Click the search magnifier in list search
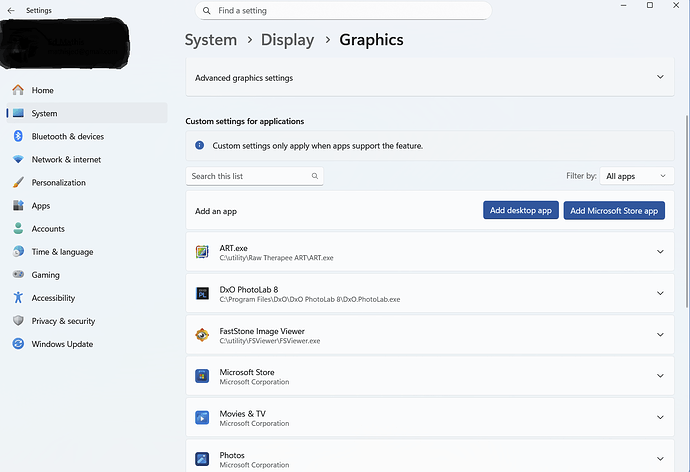Image resolution: width=690 pixels, height=472 pixels. [x=315, y=176]
